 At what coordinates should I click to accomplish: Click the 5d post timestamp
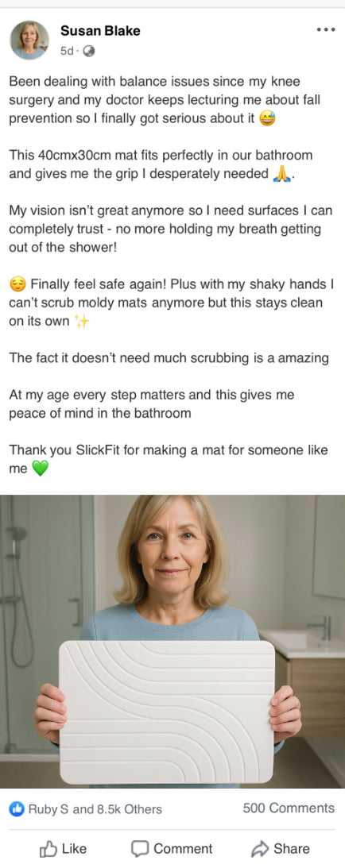67,51
